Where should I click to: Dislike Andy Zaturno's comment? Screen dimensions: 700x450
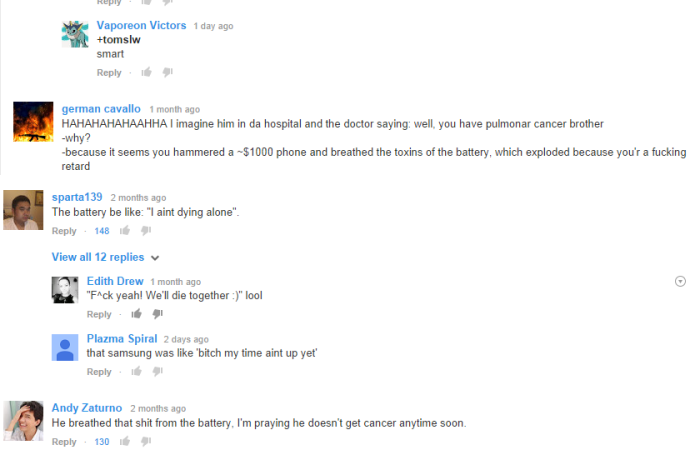[146, 442]
